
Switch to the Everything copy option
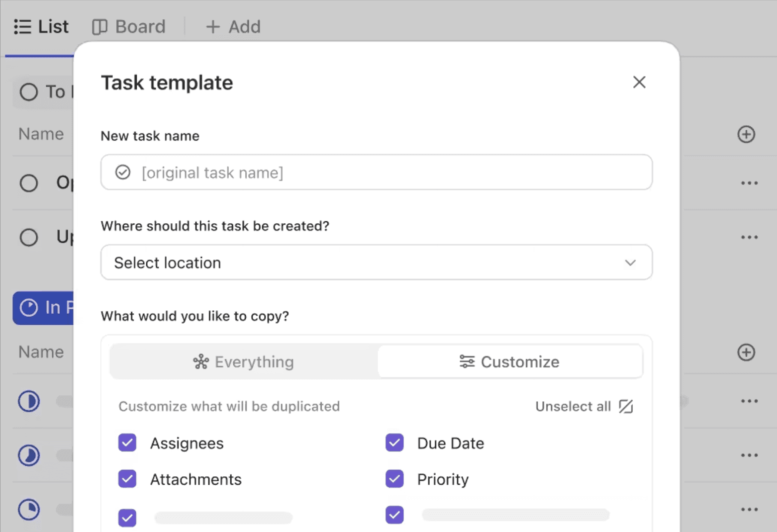(x=244, y=361)
